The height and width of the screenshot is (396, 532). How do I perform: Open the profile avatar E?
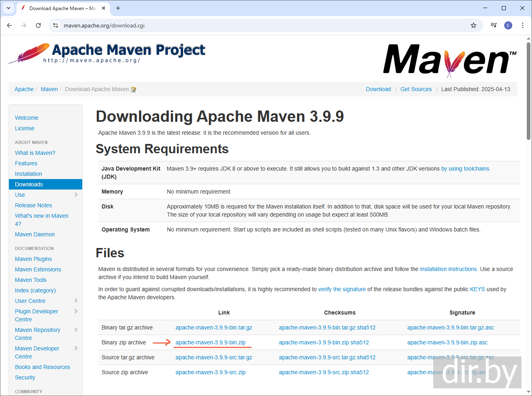pyautogui.click(x=508, y=25)
